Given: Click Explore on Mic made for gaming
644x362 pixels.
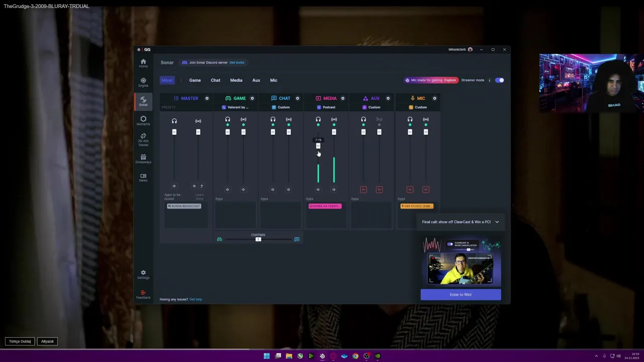Looking at the screenshot, I should coord(450,80).
